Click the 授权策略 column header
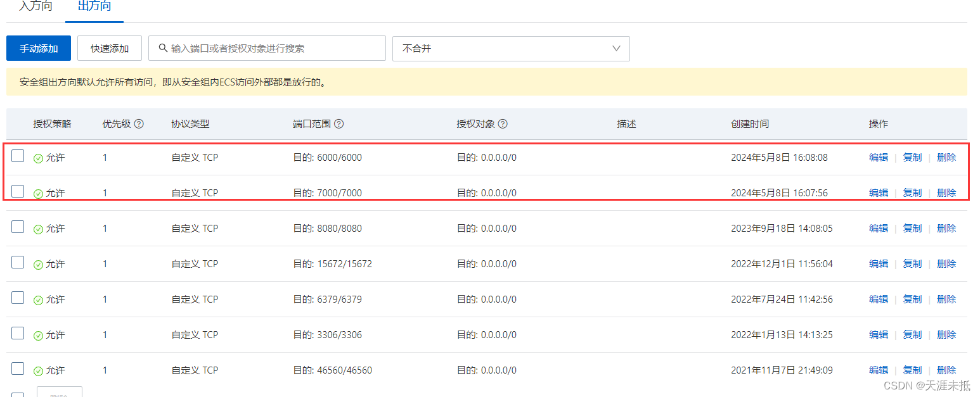The image size is (980, 397). coord(52,124)
